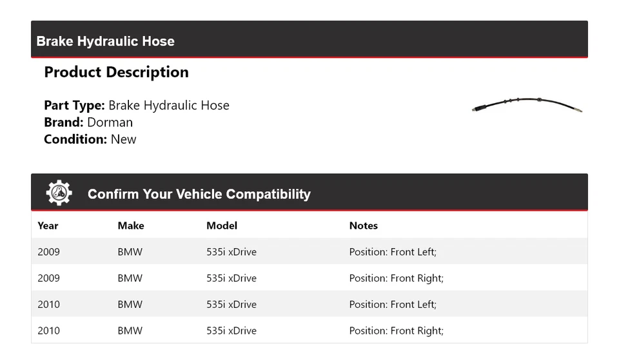Click the year in the first table row
This screenshot has height=364, width=619.
point(48,252)
